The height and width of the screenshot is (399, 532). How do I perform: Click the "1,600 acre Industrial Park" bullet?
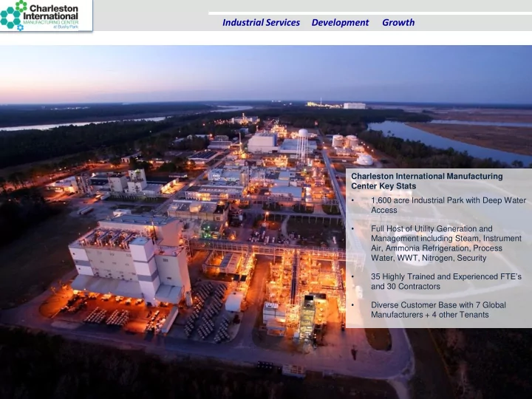(449, 205)
